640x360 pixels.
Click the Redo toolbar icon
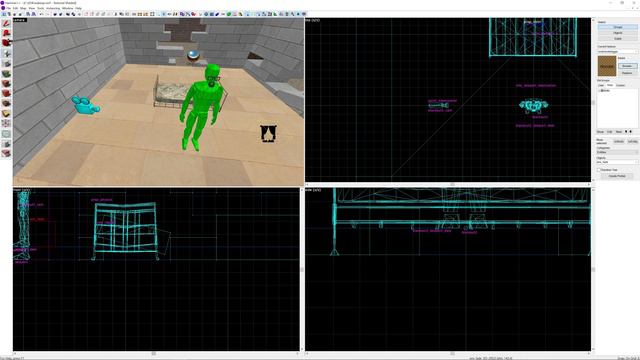[47, 14]
